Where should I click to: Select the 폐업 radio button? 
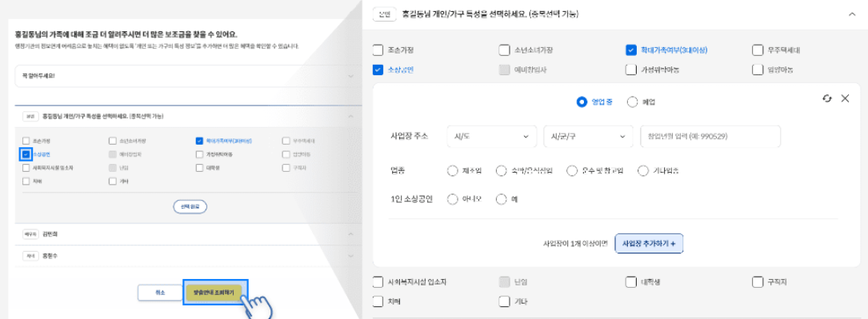[632, 102]
